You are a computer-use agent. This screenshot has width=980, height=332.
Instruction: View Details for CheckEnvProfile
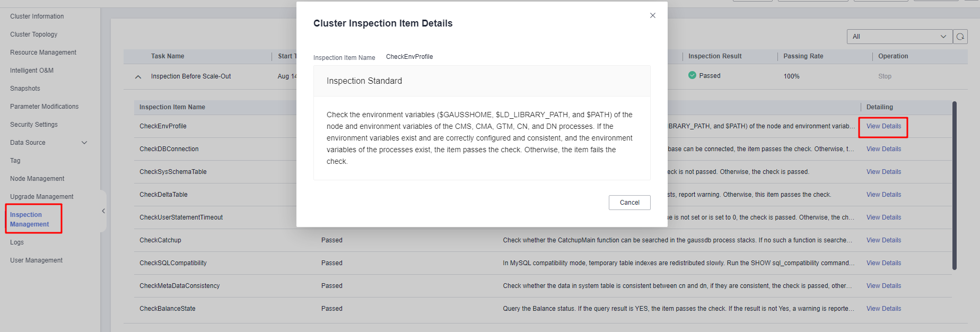tap(883, 126)
